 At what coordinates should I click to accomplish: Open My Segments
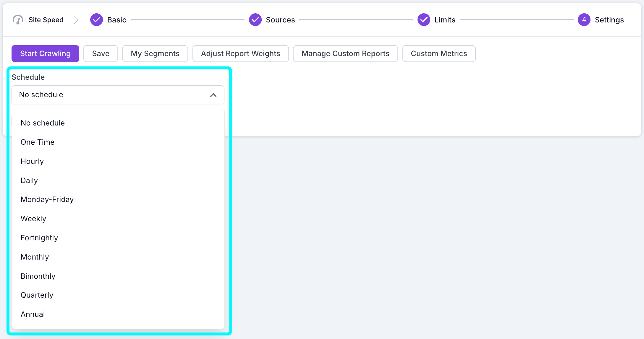155,53
